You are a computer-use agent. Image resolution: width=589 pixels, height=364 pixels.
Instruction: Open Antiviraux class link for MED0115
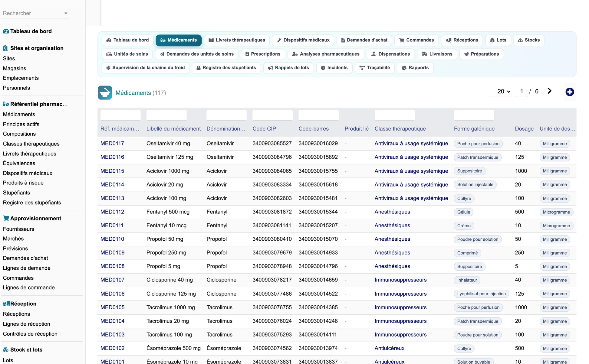(411, 171)
